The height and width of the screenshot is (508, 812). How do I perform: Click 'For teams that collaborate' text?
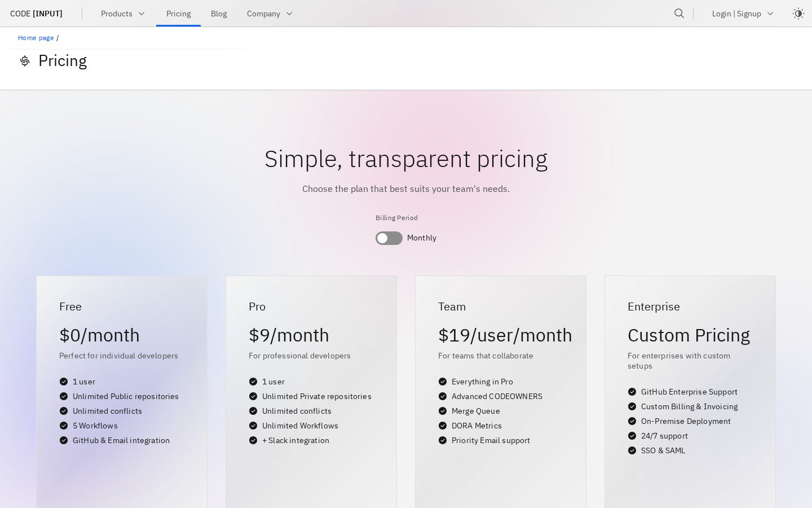(486, 356)
